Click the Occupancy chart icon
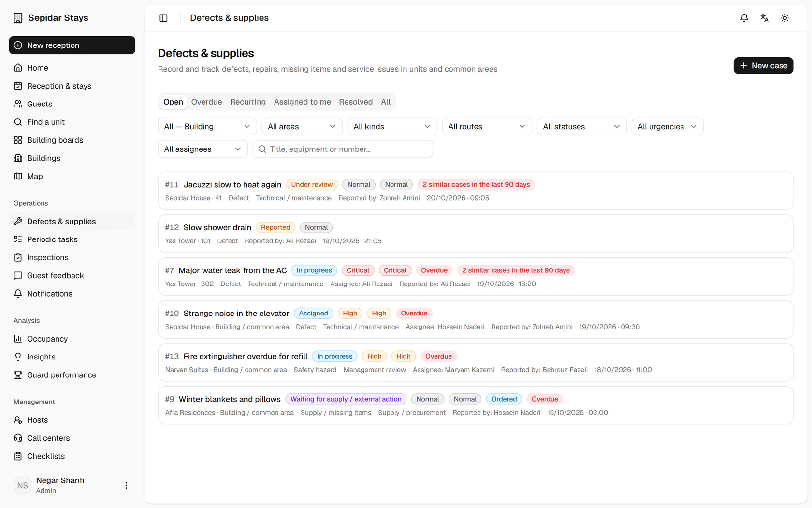 pos(18,339)
